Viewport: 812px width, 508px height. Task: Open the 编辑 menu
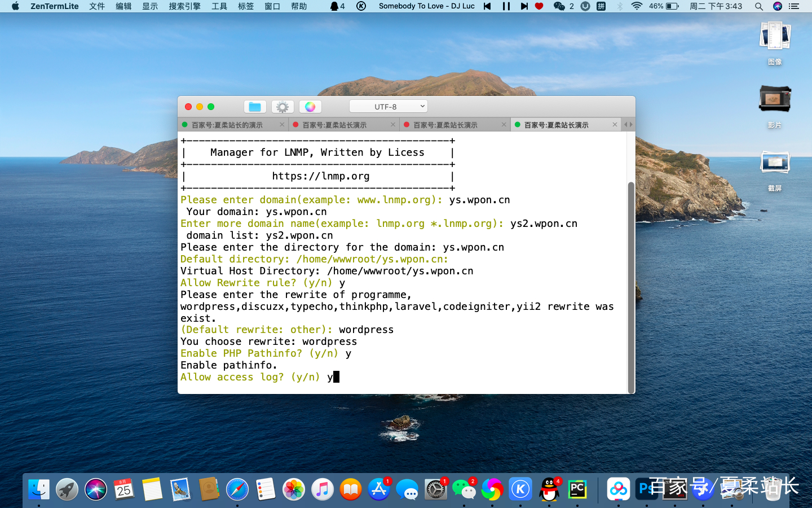click(123, 6)
